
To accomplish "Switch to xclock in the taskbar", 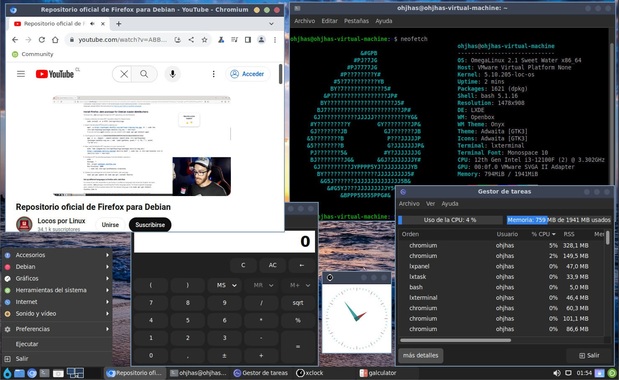I will point(310,373).
